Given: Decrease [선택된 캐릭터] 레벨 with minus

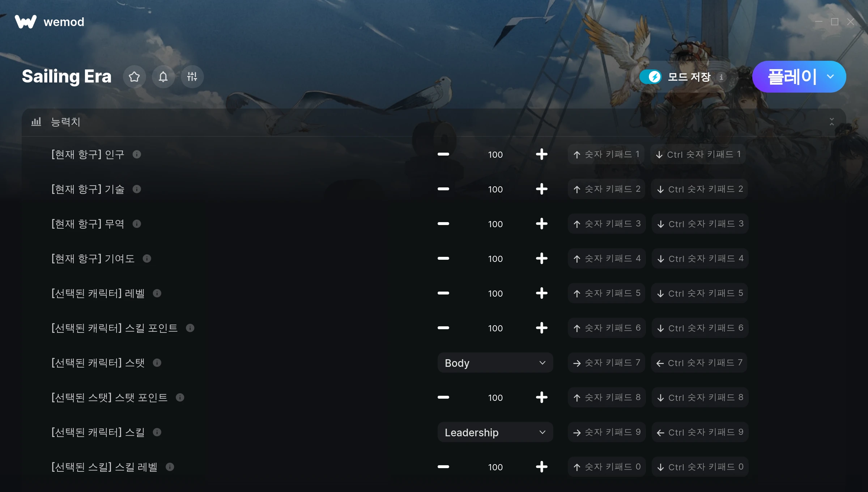Looking at the screenshot, I should pyautogui.click(x=443, y=293).
